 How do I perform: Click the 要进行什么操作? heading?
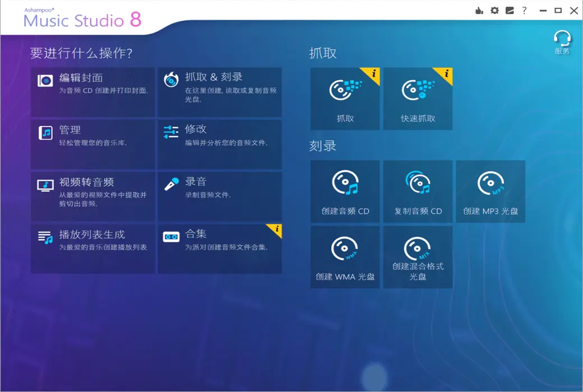pos(81,53)
